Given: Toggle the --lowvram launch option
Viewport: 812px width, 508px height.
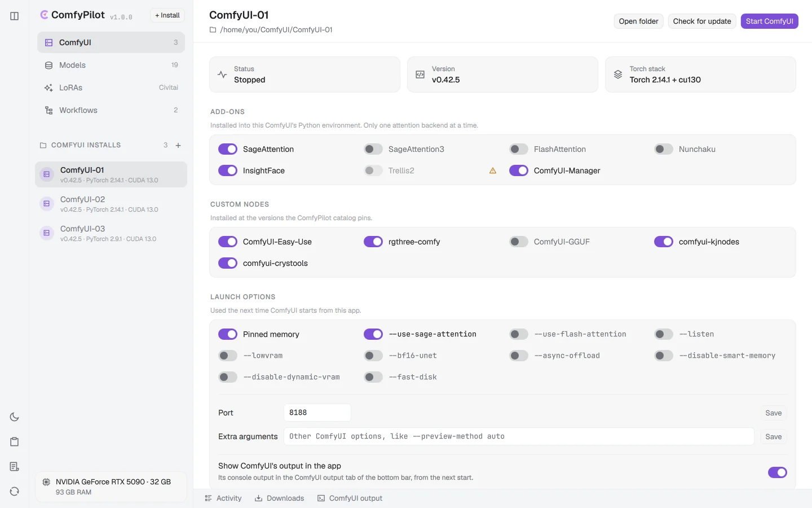Looking at the screenshot, I should click(x=228, y=356).
